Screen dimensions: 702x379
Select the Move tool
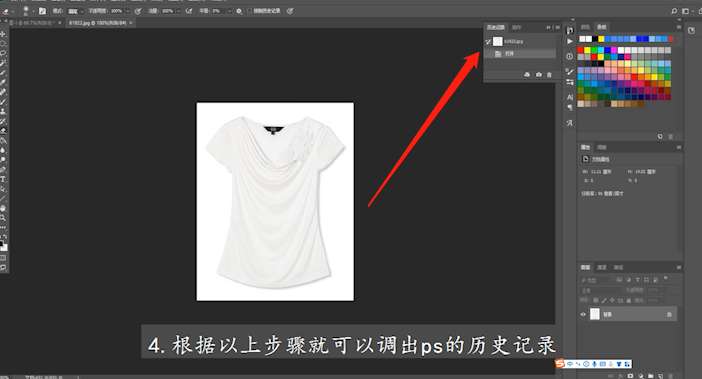tap(3, 34)
